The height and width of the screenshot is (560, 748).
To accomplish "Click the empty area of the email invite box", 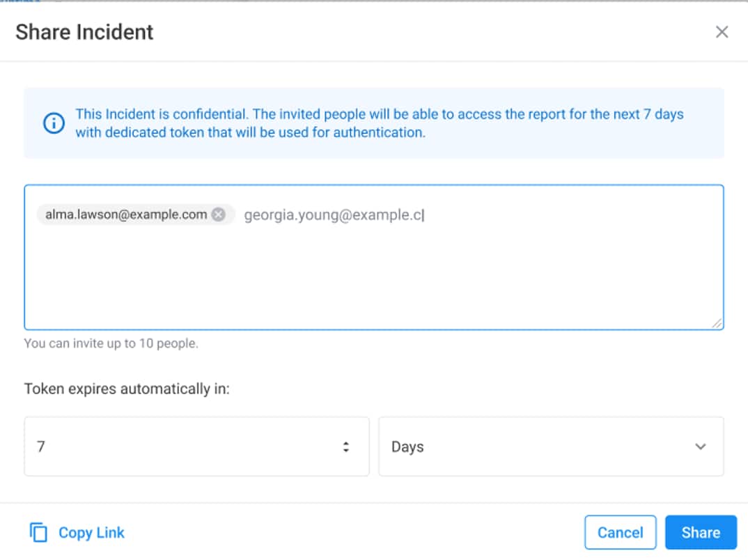I will [373, 279].
